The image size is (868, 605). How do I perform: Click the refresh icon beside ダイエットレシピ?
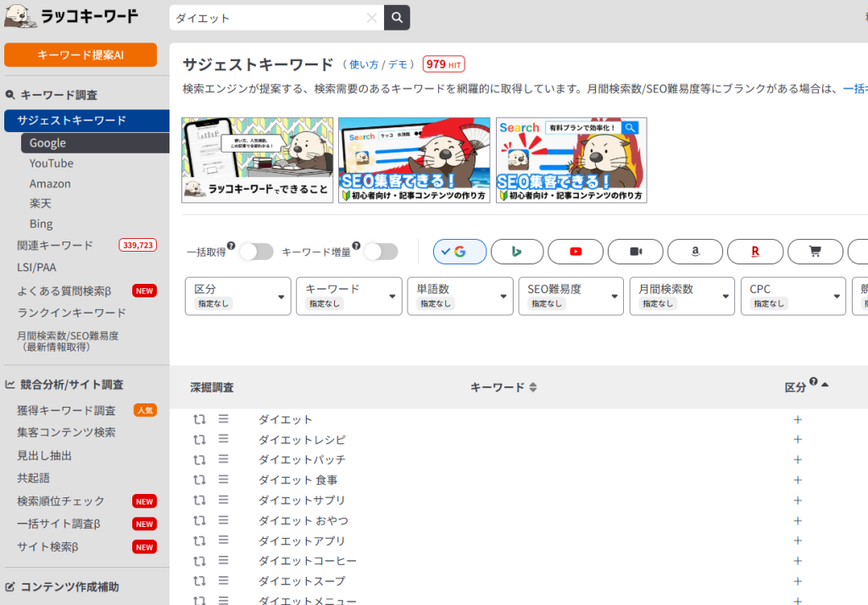[x=199, y=440]
